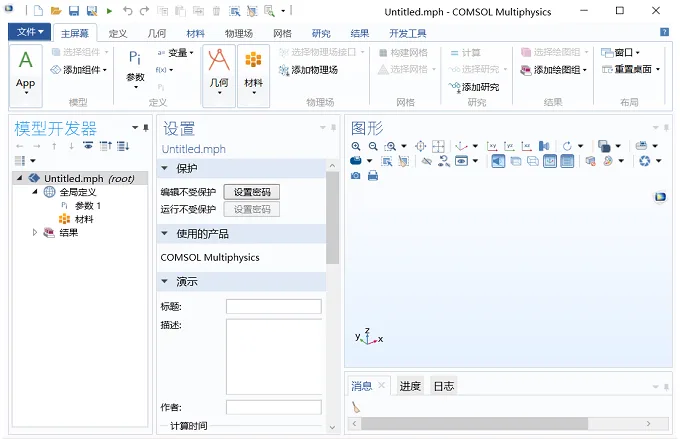The width and height of the screenshot is (680, 439).
Task: Click into the 作者 input field
Action: [274, 407]
